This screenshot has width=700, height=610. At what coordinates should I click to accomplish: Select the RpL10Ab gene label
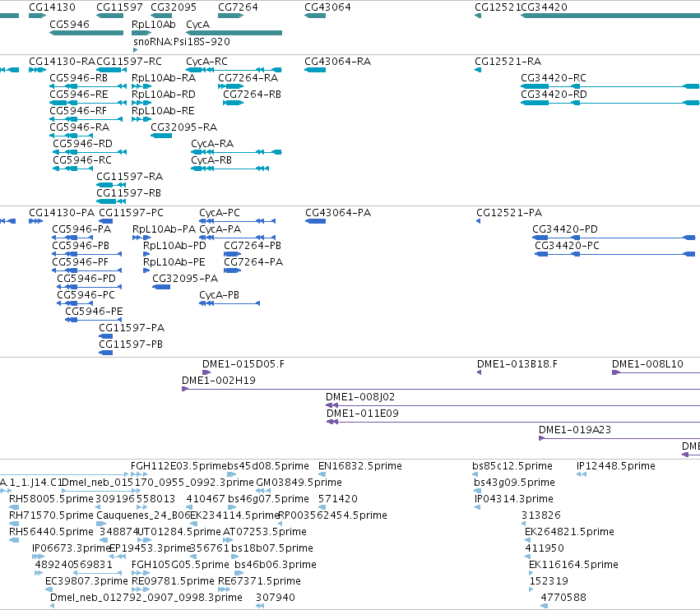point(154,24)
